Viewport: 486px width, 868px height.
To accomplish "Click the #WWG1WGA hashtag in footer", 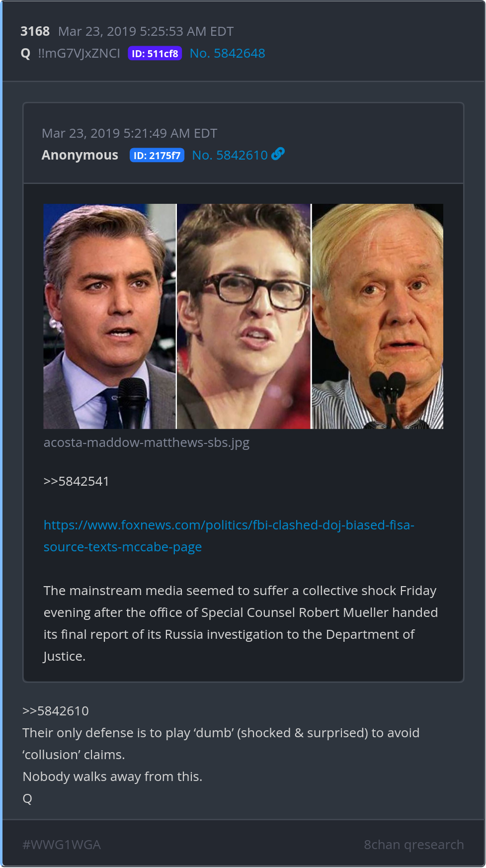I will pyautogui.click(x=62, y=845).
